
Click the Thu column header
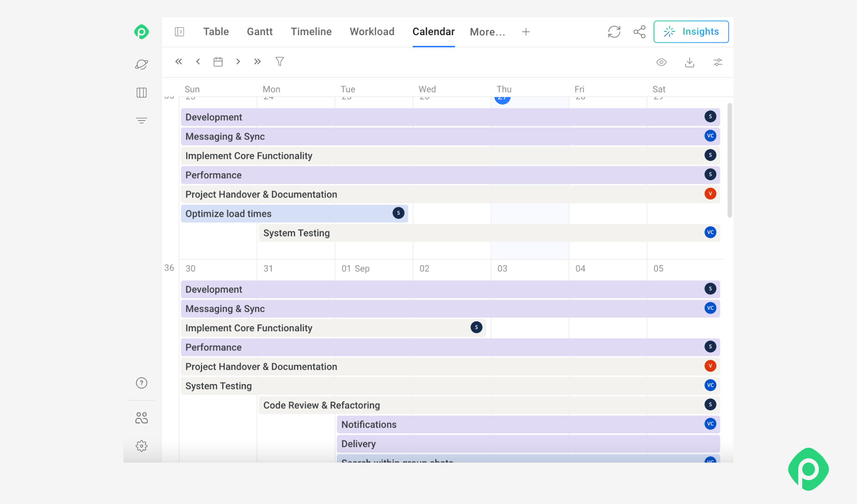click(x=504, y=89)
